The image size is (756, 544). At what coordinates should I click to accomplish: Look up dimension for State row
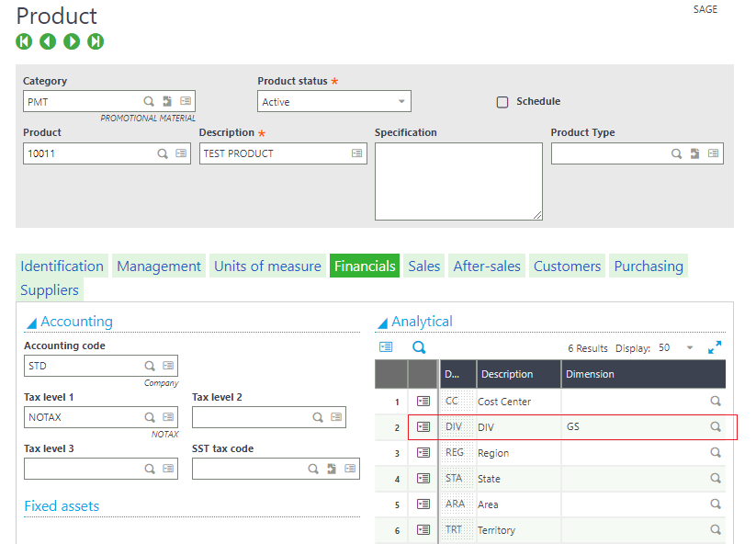[716, 478]
